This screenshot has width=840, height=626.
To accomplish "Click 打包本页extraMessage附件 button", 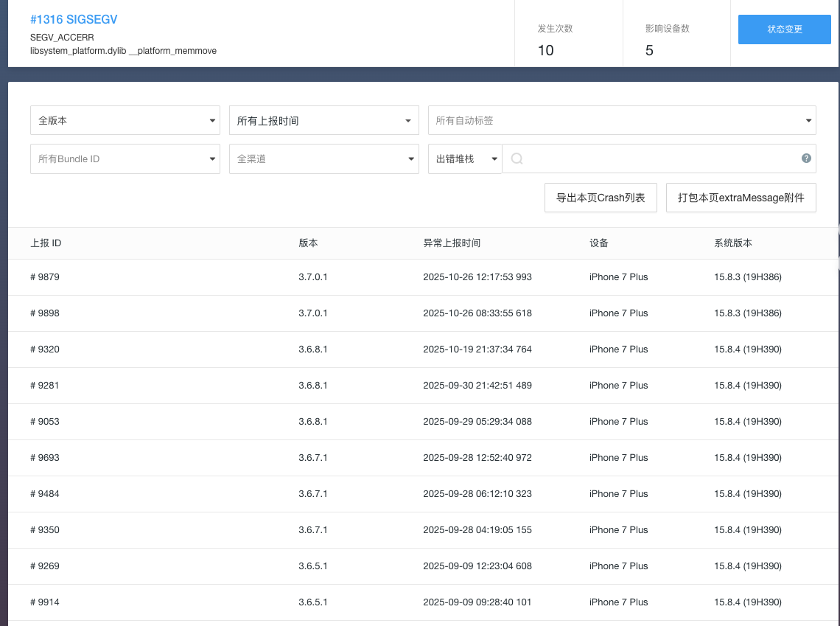I will pos(741,198).
